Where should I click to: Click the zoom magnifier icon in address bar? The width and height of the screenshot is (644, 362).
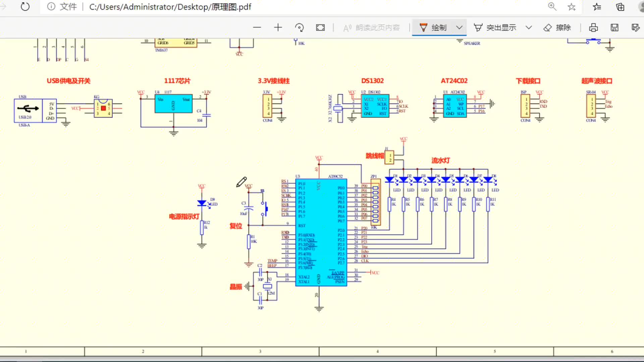(552, 6)
